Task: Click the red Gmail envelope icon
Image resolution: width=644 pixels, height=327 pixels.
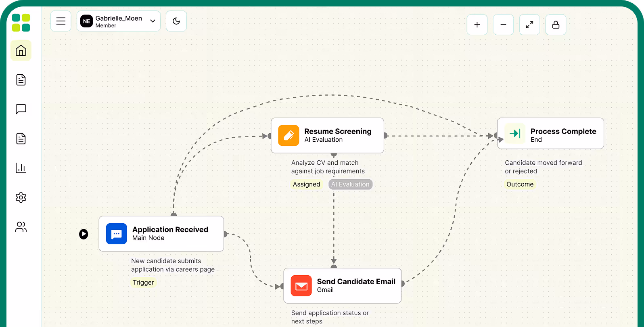Action: (301, 286)
